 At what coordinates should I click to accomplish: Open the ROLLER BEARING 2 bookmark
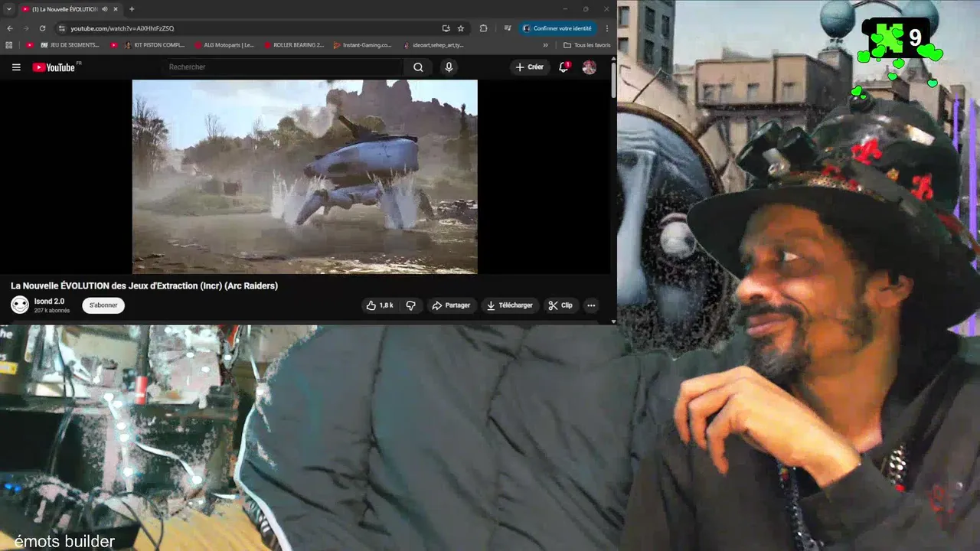click(x=293, y=45)
